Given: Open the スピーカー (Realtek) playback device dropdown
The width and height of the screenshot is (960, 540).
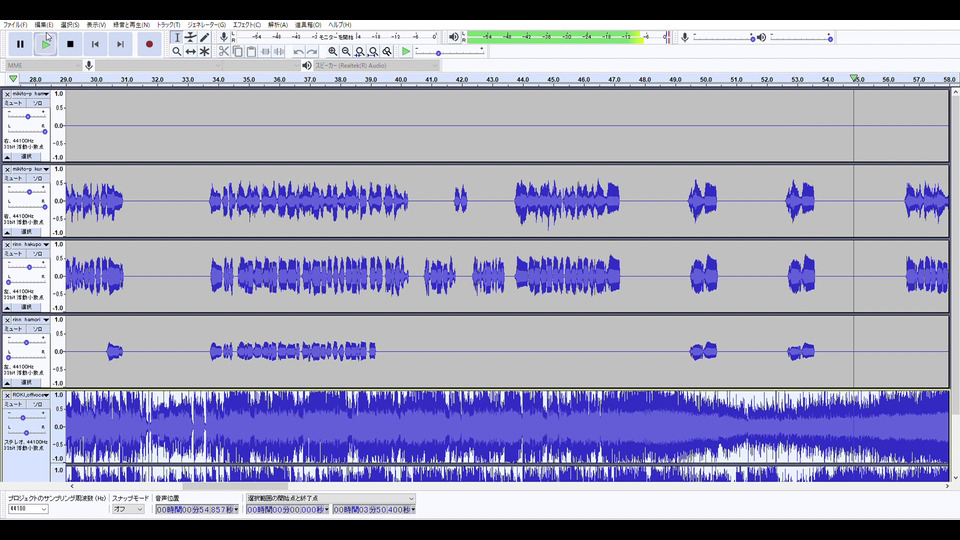Looking at the screenshot, I should coord(377,66).
